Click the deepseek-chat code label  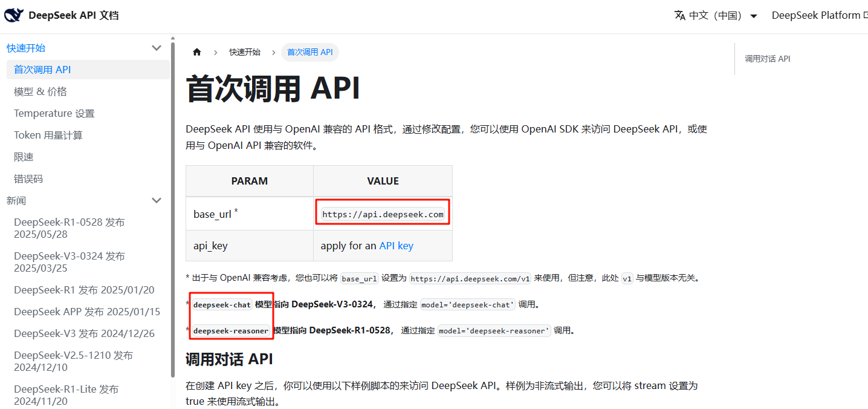222,305
